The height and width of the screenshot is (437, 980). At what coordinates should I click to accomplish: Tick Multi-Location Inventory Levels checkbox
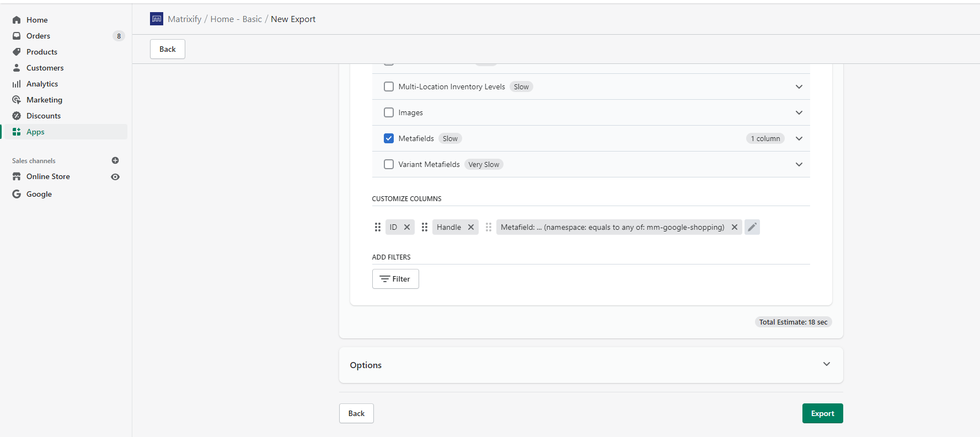(x=389, y=87)
